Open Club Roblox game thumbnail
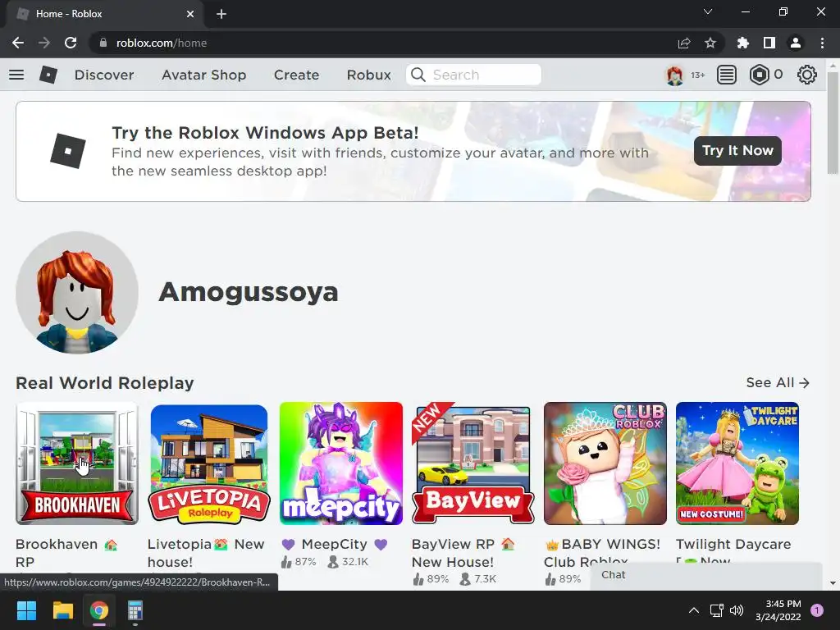840x630 pixels. point(605,463)
